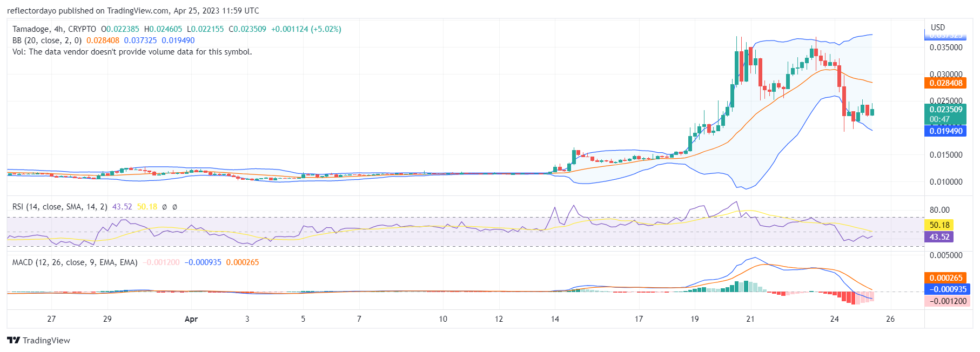This screenshot has width=980, height=352.
Task: Click the 0.015000 price axis label
Action: point(946,155)
